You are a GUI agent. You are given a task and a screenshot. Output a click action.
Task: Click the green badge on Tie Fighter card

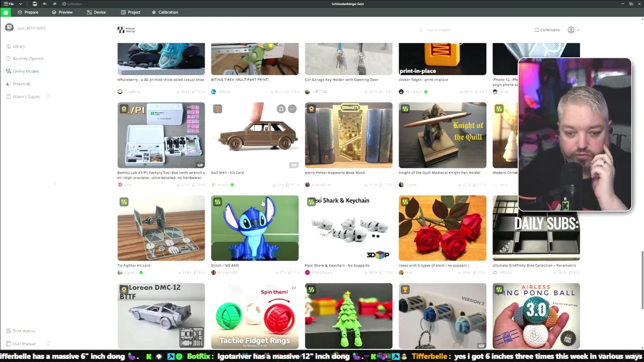point(124,202)
